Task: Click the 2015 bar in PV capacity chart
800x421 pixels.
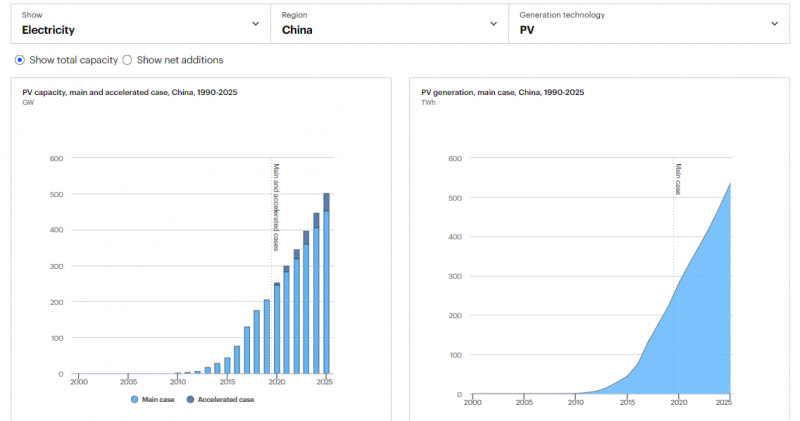Action: pyautogui.click(x=227, y=366)
